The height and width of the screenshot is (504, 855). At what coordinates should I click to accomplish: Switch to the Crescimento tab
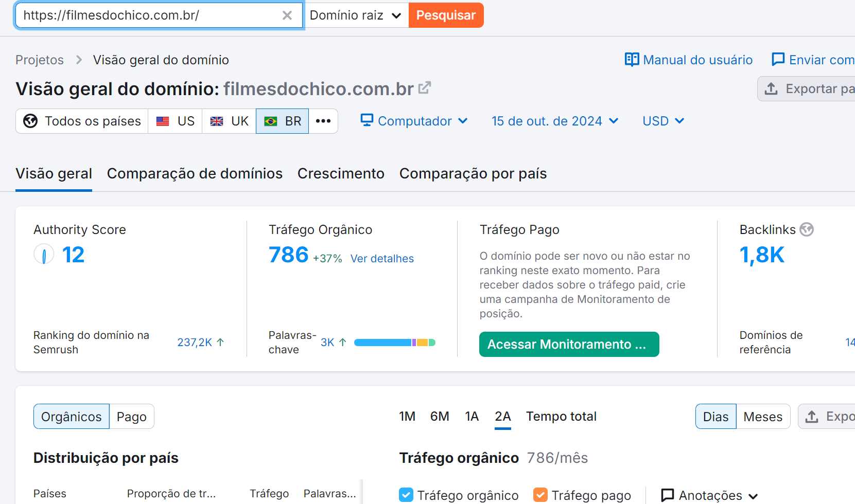point(341,174)
